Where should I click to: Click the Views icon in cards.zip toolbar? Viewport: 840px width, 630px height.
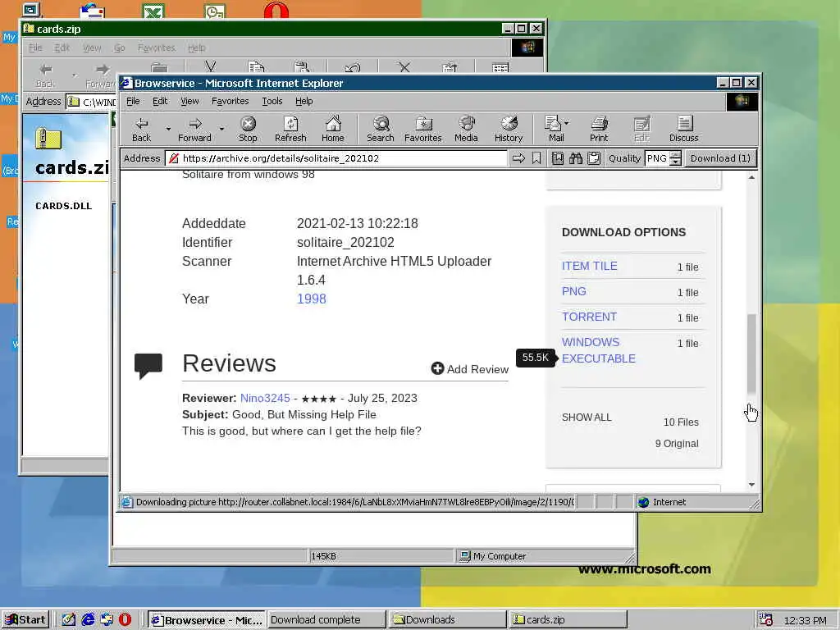click(500, 68)
